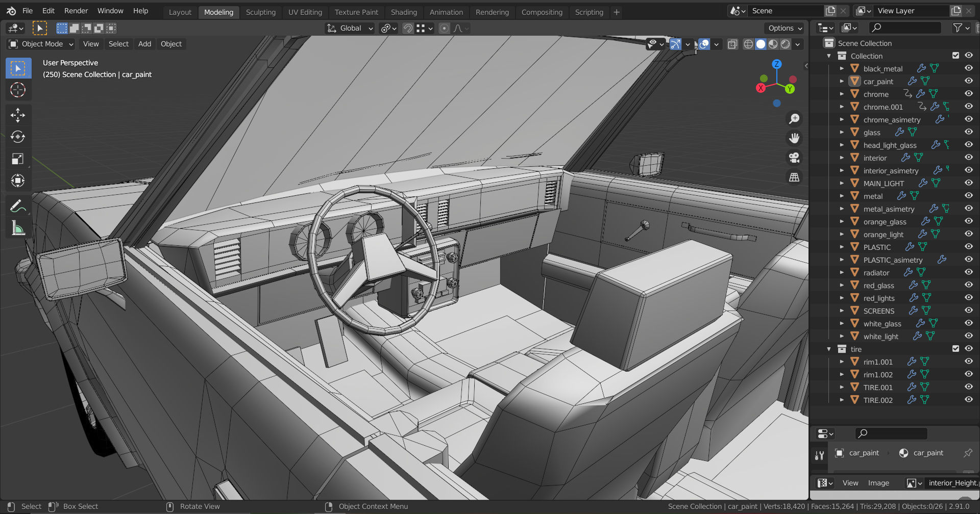
Task: Open the Tool tab in properties editor
Action: (819, 455)
